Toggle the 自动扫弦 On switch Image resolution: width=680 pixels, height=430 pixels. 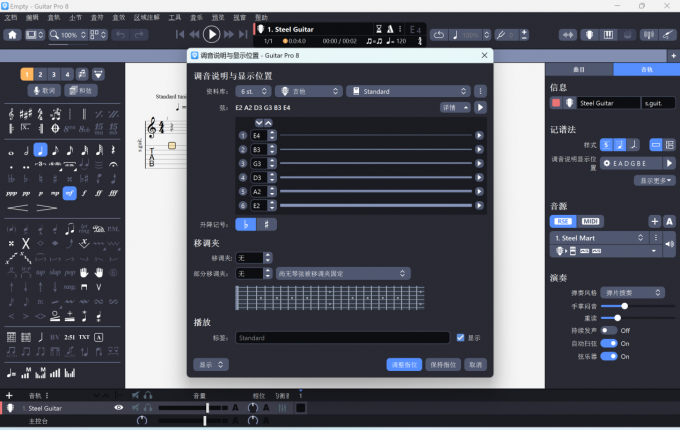[x=609, y=344]
